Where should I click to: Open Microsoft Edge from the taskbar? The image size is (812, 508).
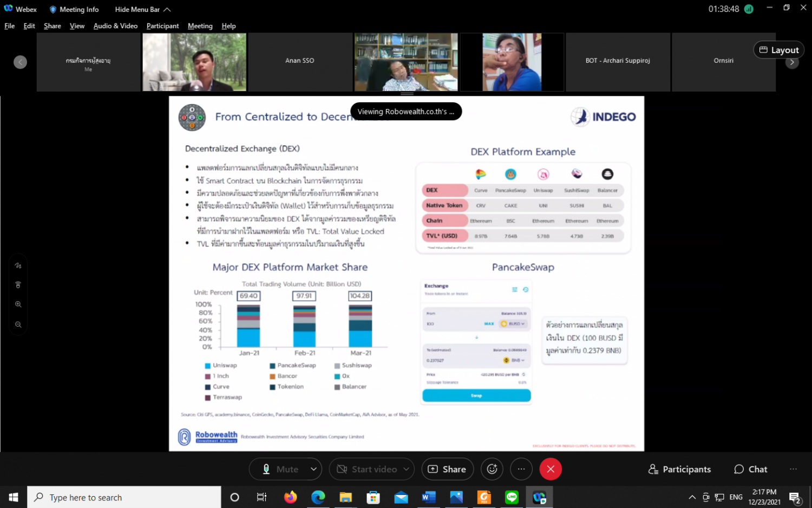(x=318, y=497)
